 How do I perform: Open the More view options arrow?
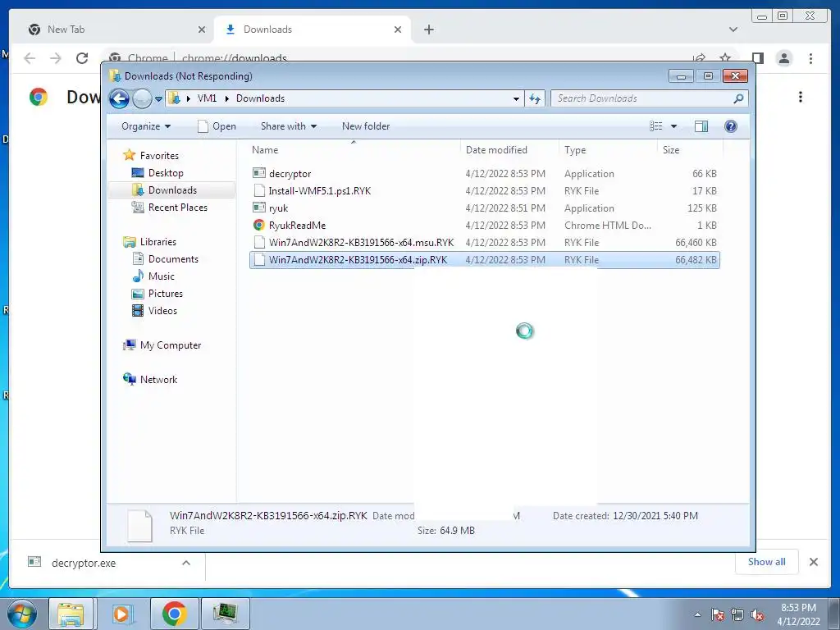click(674, 126)
